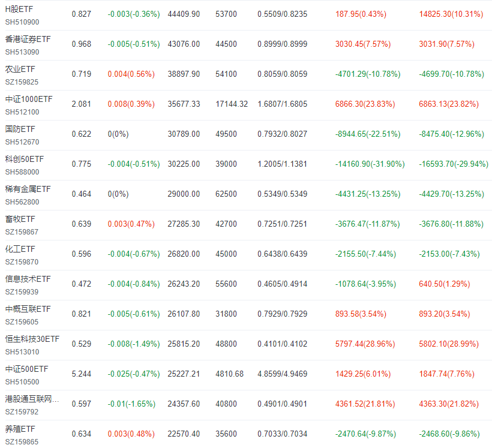
Task: Click loss -8944.65(-22.51%)
Action: pos(368,134)
